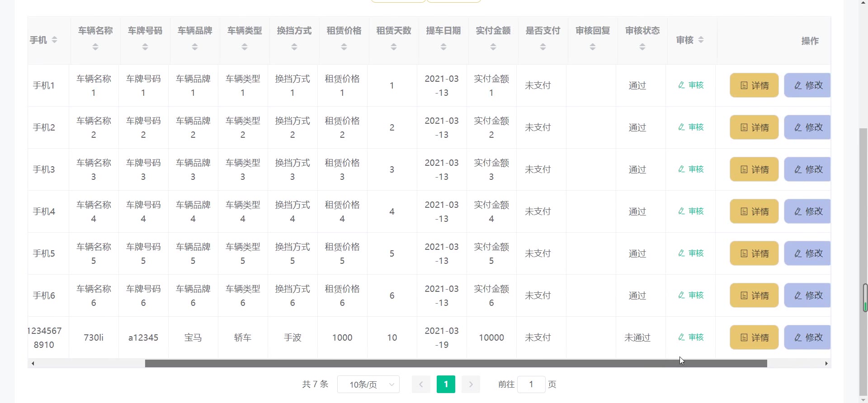Select the 手波 gear cell
868x403 pixels.
tap(292, 337)
